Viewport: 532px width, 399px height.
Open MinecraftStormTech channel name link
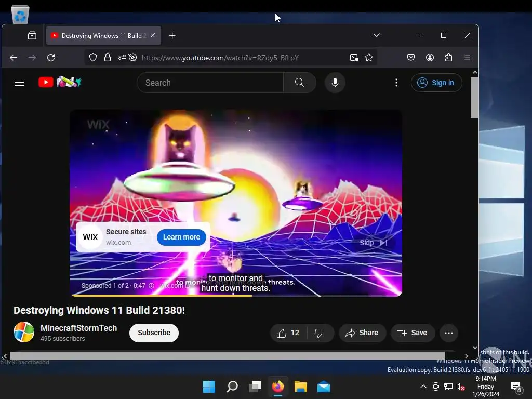pyautogui.click(x=79, y=328)
